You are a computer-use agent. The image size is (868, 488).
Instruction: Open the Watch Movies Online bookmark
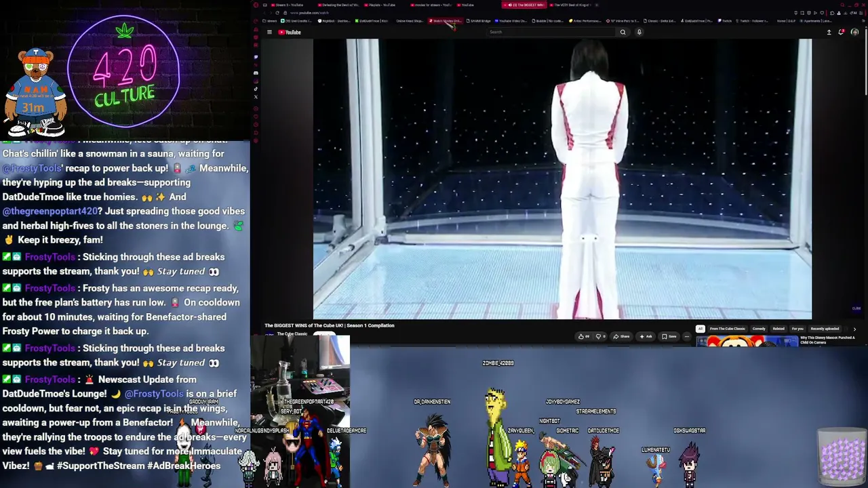click(445, 21)
